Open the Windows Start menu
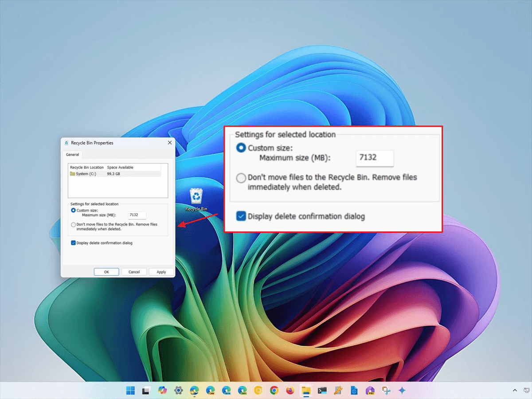 130,390
